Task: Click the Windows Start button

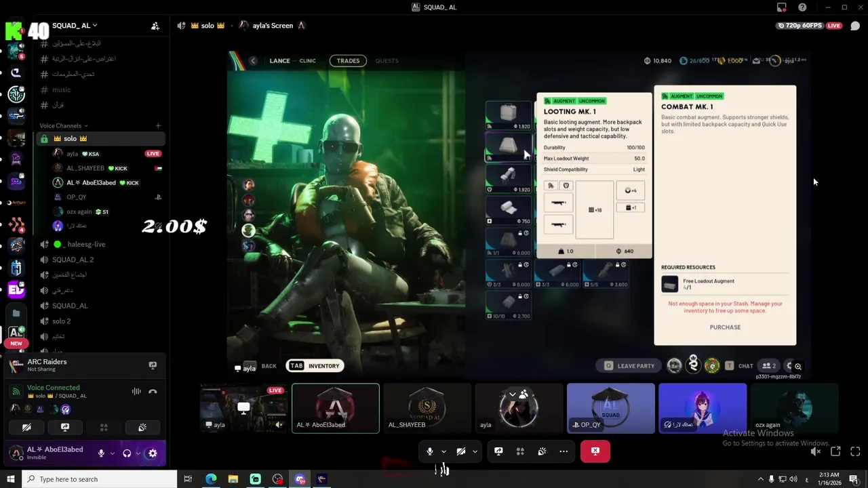Action: point(10,479)
